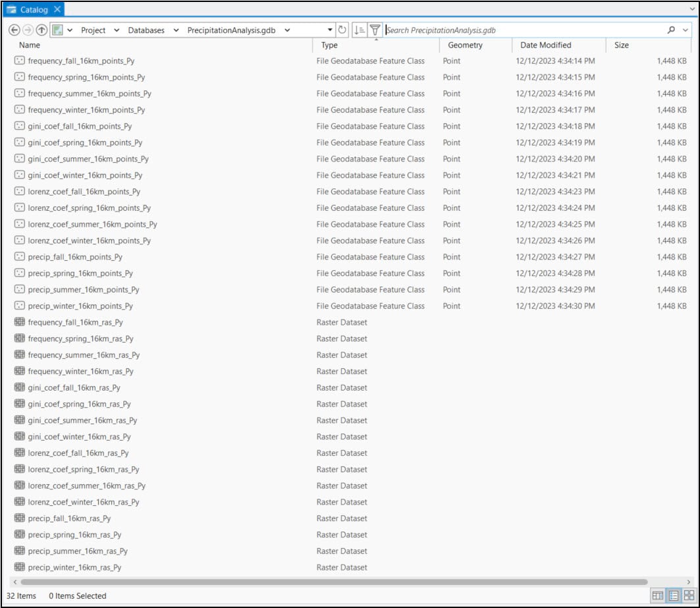Select frequency_spring_16km_points_Py

86,77
